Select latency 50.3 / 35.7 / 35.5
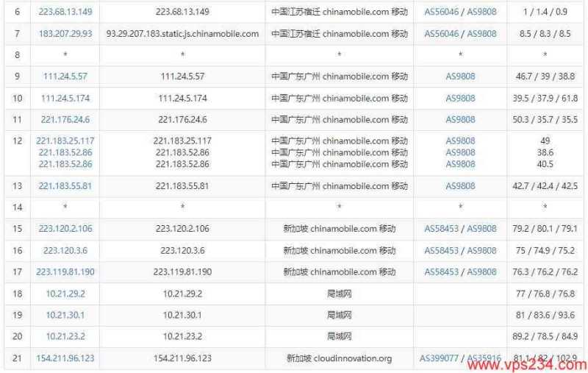588x373 pixels. (x=545, y=119)
